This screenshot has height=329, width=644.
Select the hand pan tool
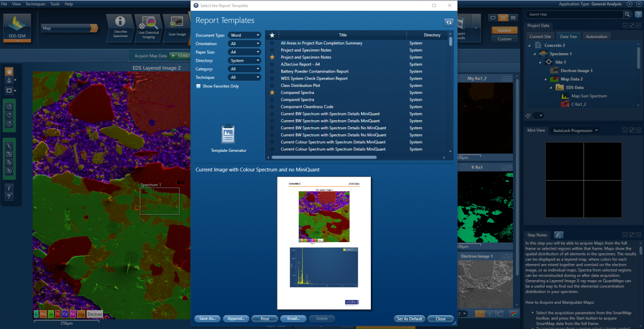pyautogui.click(x=9, y=70)
